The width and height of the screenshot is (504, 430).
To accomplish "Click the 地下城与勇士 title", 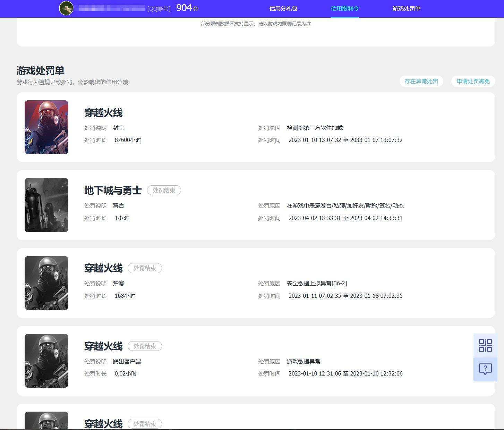I will pyautogui.click(x=113, y=191).
